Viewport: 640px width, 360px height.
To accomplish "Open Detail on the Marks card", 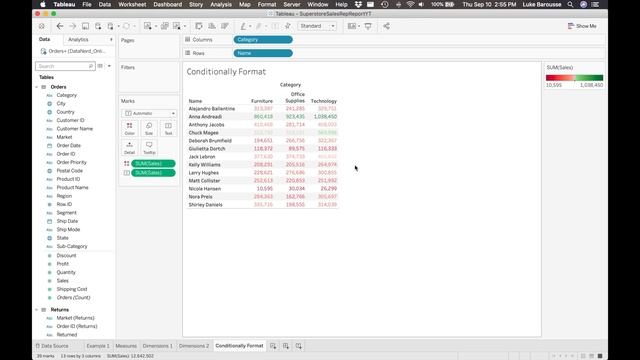I will 129,148.
